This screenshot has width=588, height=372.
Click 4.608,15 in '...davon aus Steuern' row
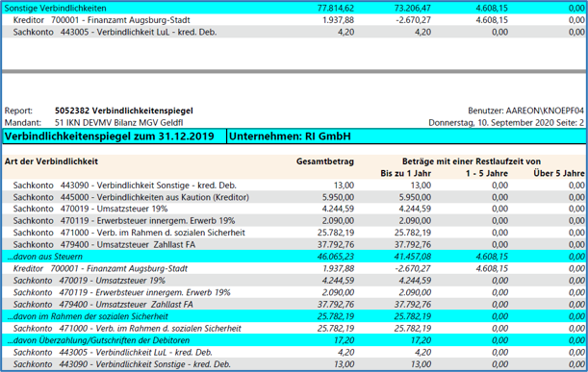pos(492,257)
